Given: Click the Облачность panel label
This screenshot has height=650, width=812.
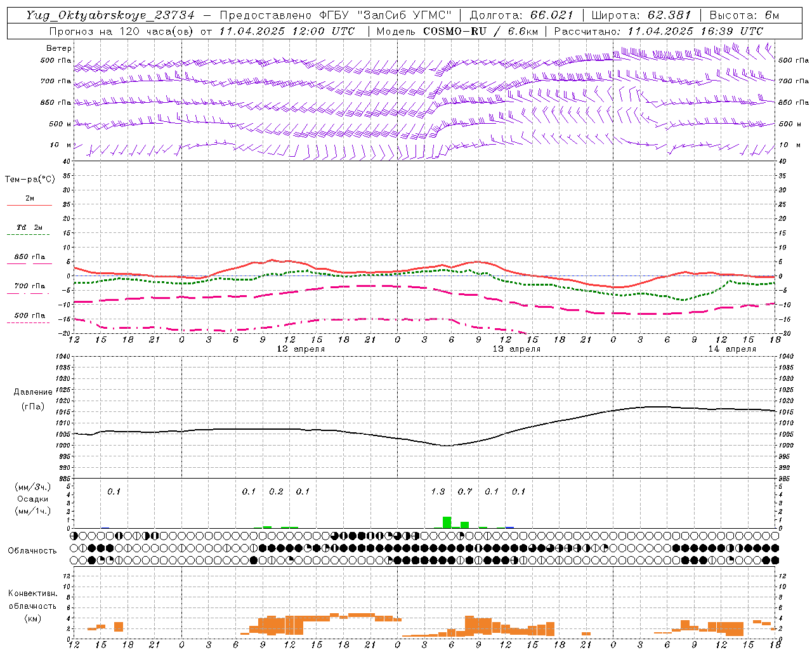Looking at the screenshot, I should pos(32,551).
